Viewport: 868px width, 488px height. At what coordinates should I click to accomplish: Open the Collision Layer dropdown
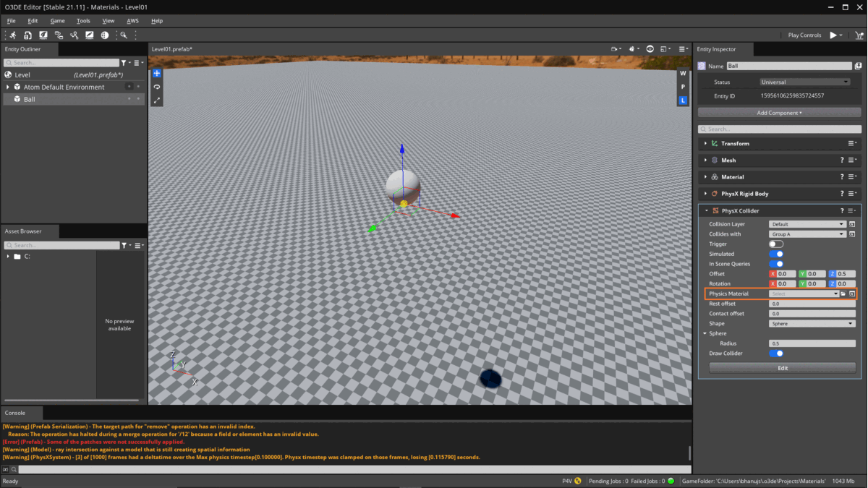coord(807,224)
